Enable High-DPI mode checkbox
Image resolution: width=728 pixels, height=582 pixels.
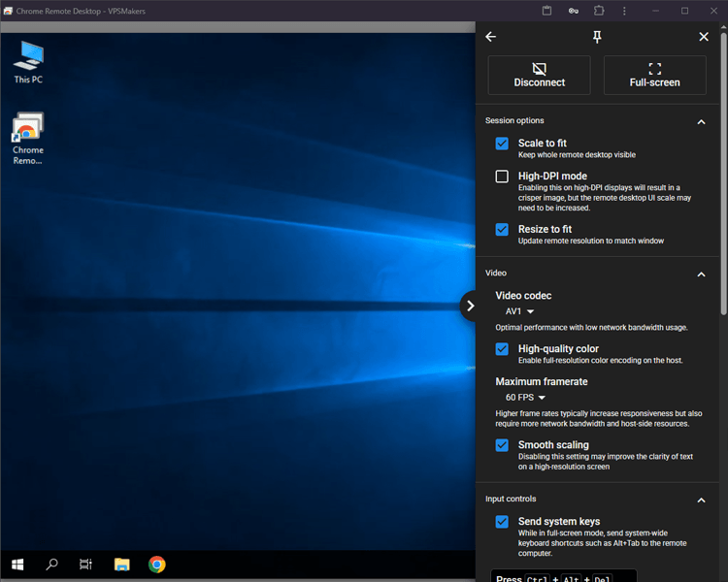(502, 177)
